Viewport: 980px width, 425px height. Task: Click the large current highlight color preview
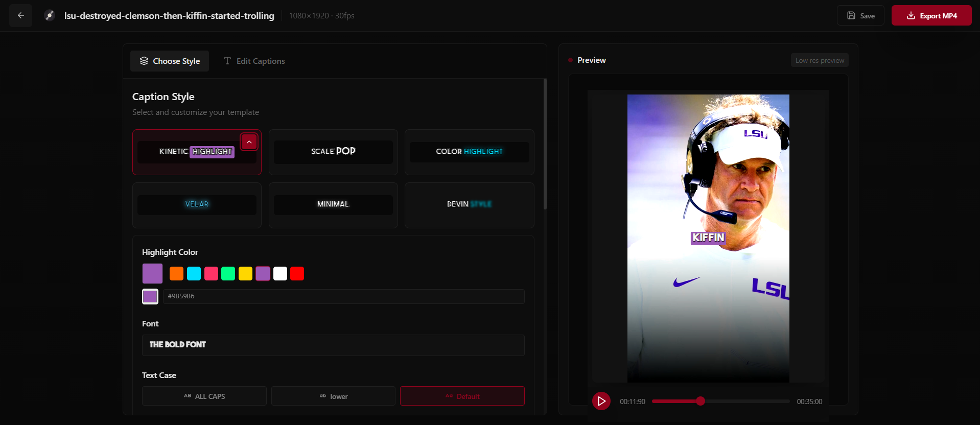152,273
